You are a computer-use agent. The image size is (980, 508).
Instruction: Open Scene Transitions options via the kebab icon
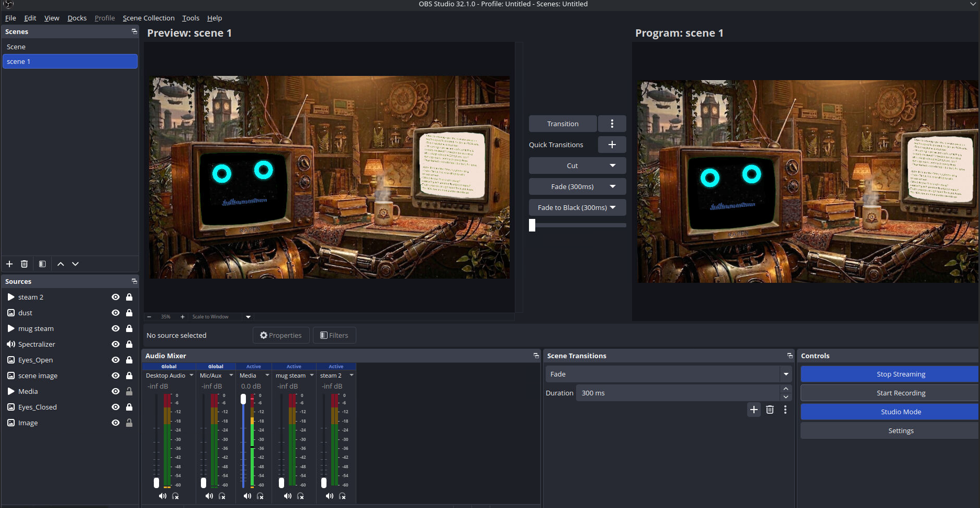[785, 410]
